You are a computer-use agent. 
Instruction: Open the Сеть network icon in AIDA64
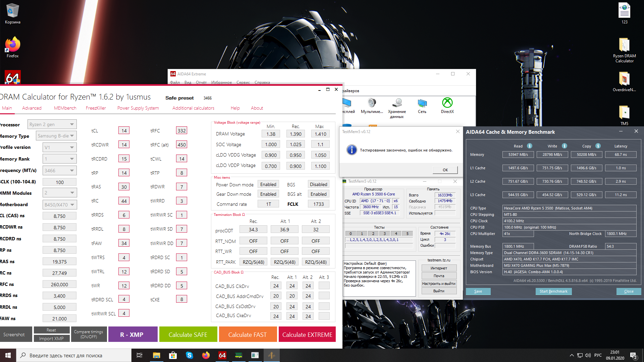click(x=422, y=103)
